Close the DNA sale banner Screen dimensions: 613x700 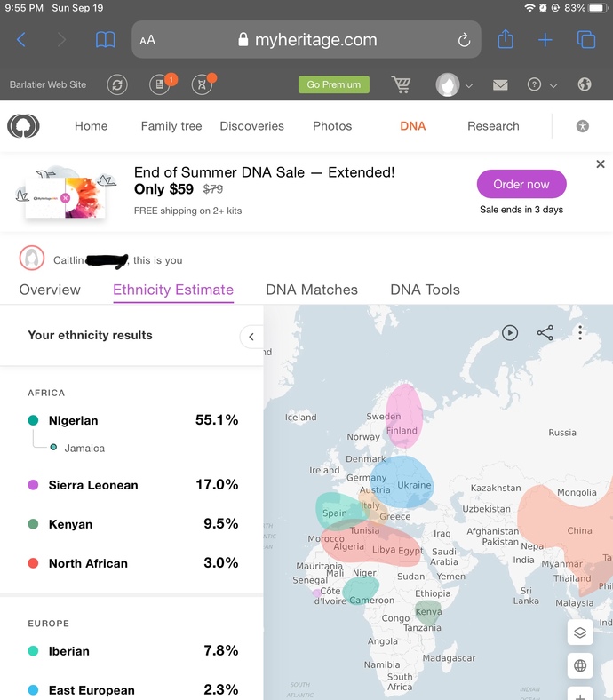(601, 163)
